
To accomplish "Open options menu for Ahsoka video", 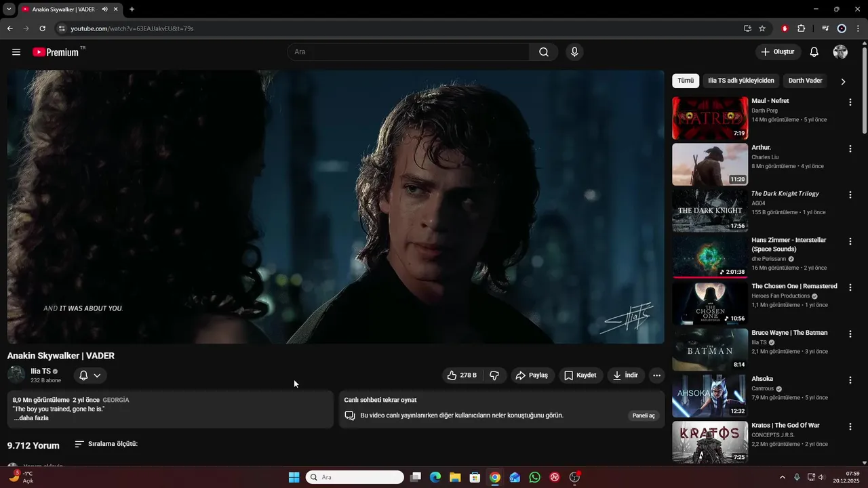I will [x=850, y=380].
